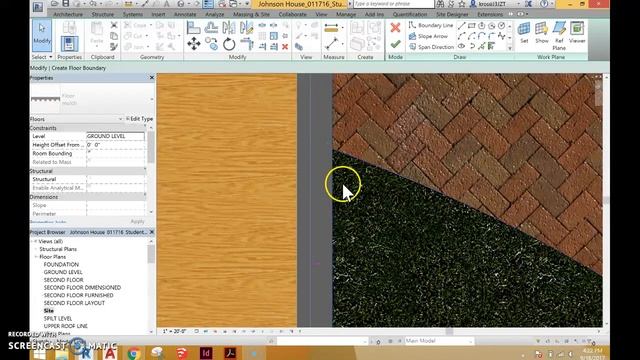Screen dimensions: 640x360
Task: Open the work plane Viewer
Action: coord(577,33)
